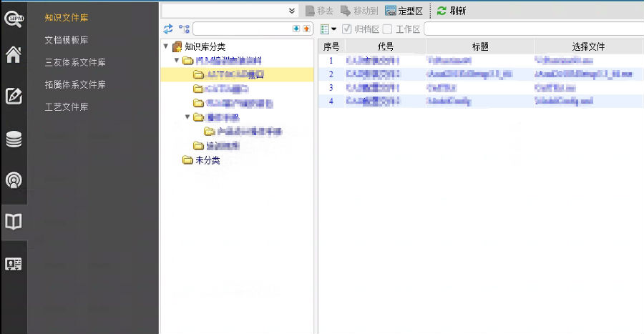Click the filter input field beside 工作区

pos(534,29)
